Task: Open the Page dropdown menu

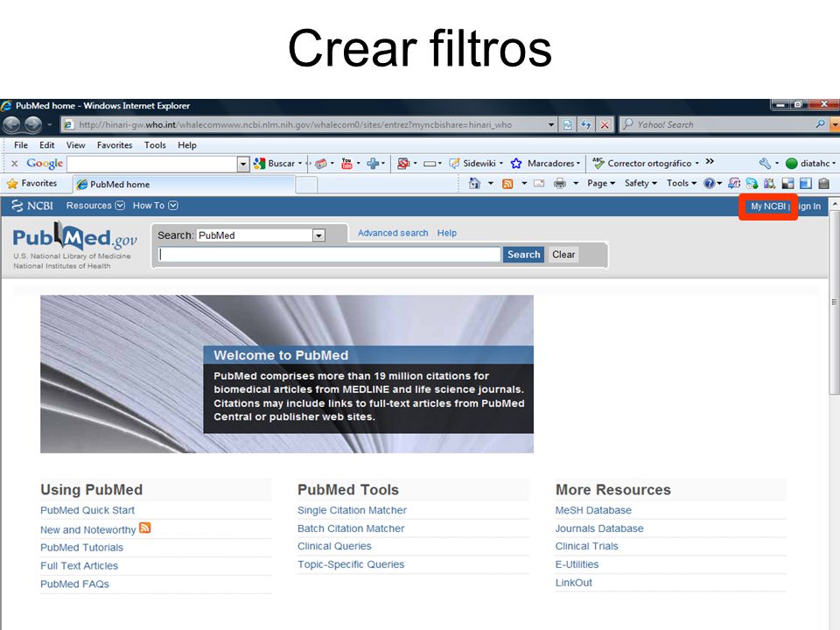Action: pos(601,183)
